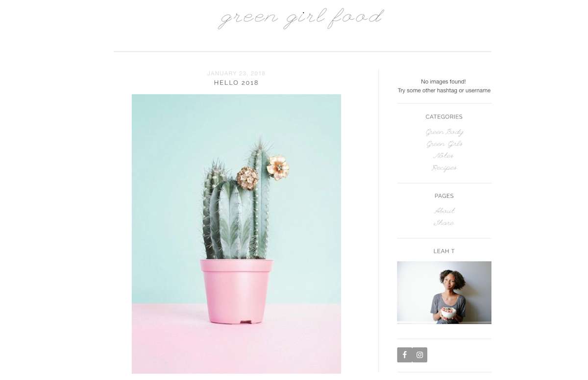
Task: Browse the Recipes category
Action: pyautogui.click(x=444, y=168)
